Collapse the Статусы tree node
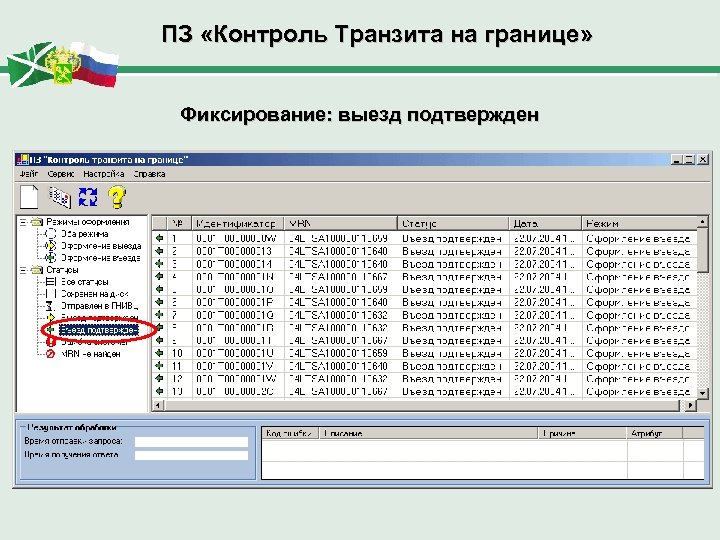This screenshot has height=540, width=720. [x=23, y=270]
